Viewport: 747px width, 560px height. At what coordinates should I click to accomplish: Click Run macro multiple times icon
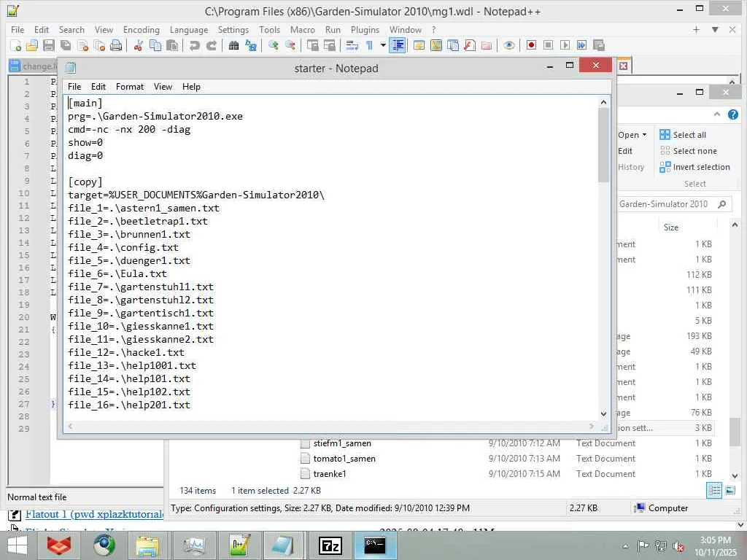click(581, 45)
